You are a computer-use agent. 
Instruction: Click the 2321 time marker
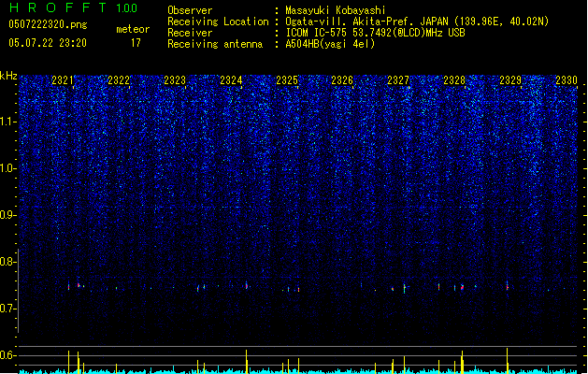pos(63,80)
